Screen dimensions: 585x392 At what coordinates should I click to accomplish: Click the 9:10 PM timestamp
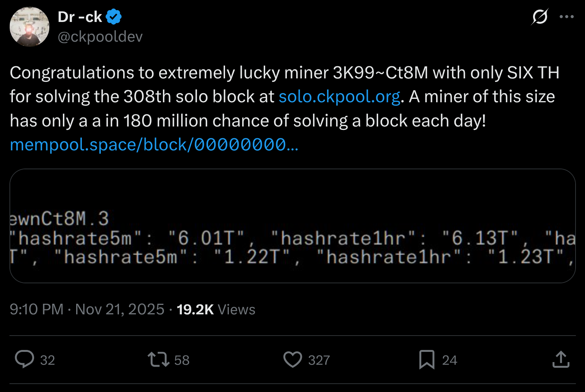point(37,309)
